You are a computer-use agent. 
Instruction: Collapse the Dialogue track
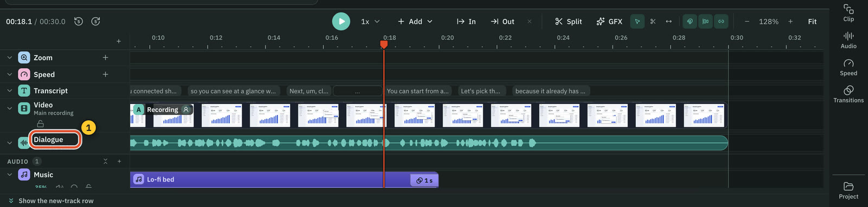(9, 143)
